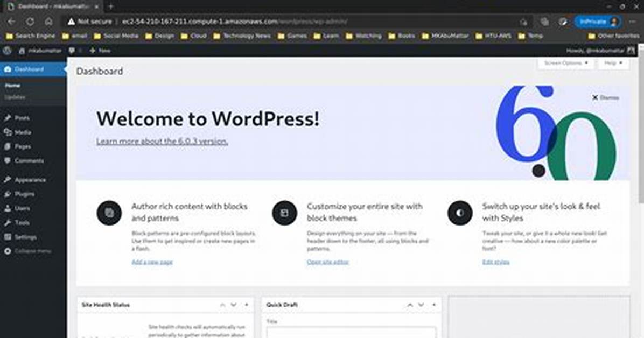The image size is (644, 338).
Task: Toggle the Site Health Status panel
Action: pyautogui.click(x=247, y=305)
